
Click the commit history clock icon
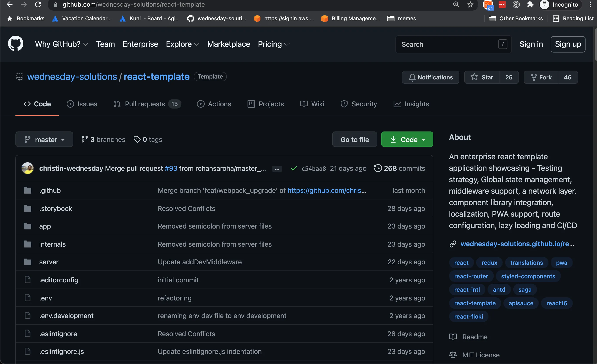[378, 168]
